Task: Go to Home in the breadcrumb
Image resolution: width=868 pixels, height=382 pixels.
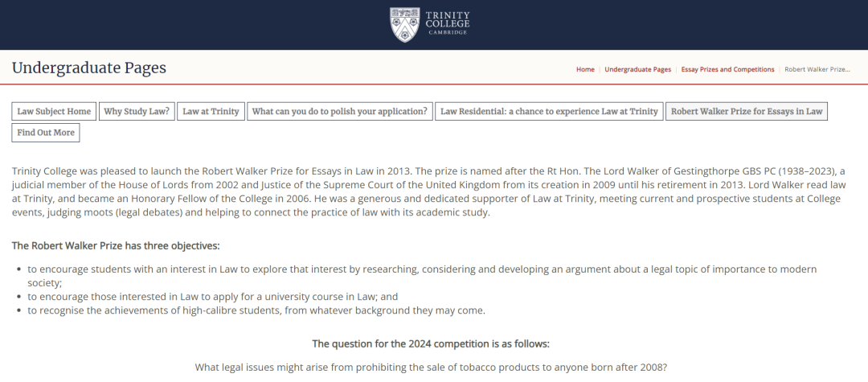Action: pyautogui.click(x=585, y=69)
